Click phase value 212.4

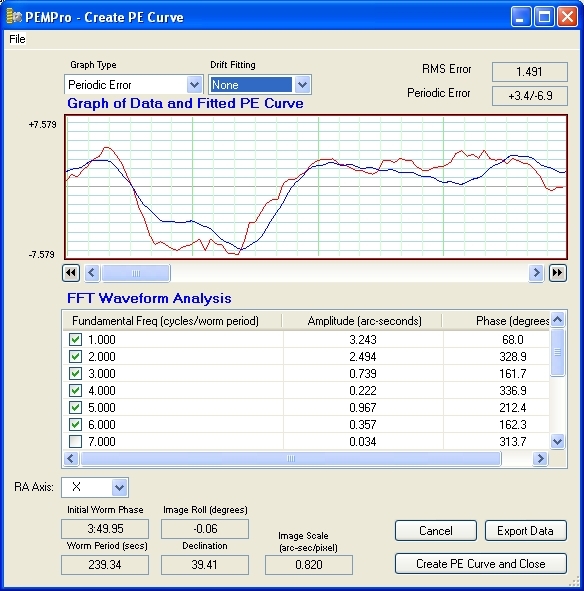513,407
